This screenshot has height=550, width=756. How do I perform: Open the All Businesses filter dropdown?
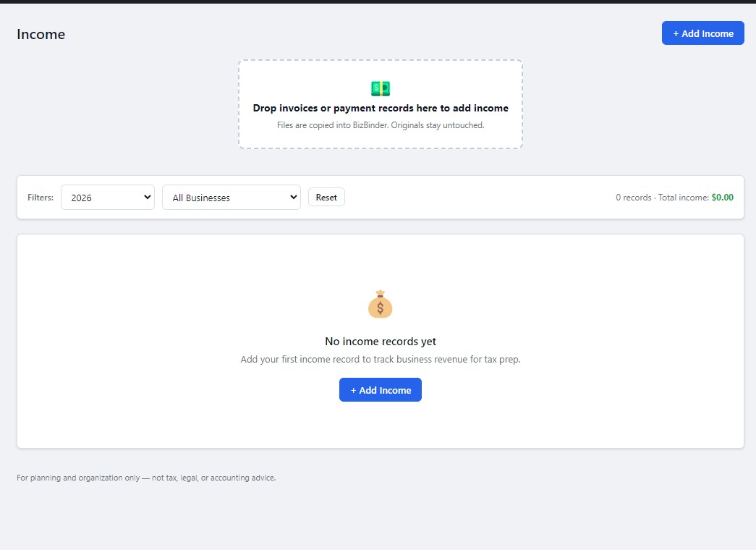coord(232,198)
